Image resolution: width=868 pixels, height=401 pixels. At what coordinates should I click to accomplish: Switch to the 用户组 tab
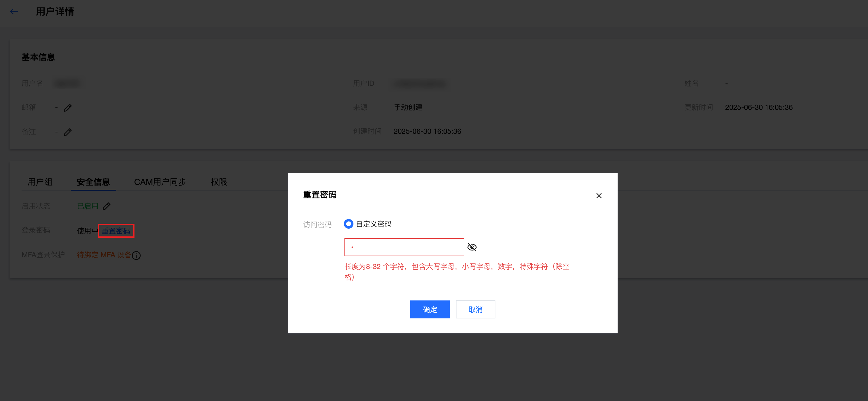(x=40, y=182)
